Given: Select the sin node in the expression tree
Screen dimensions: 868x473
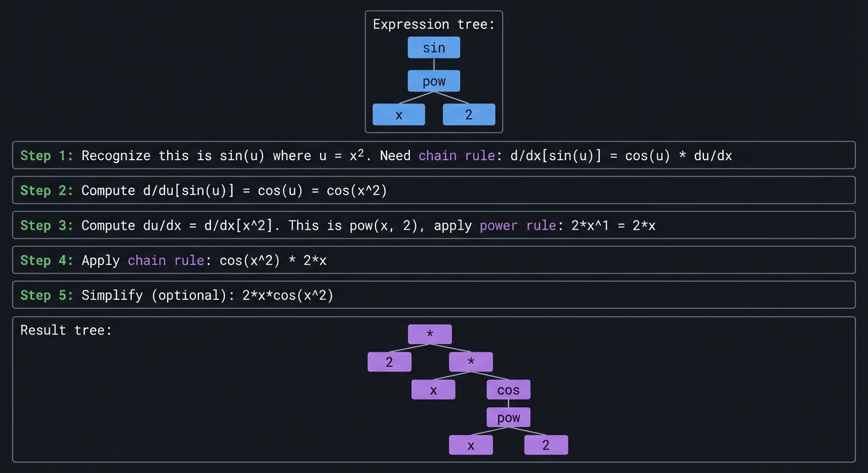Looking at the screenshot, I should tap(433, 47).
